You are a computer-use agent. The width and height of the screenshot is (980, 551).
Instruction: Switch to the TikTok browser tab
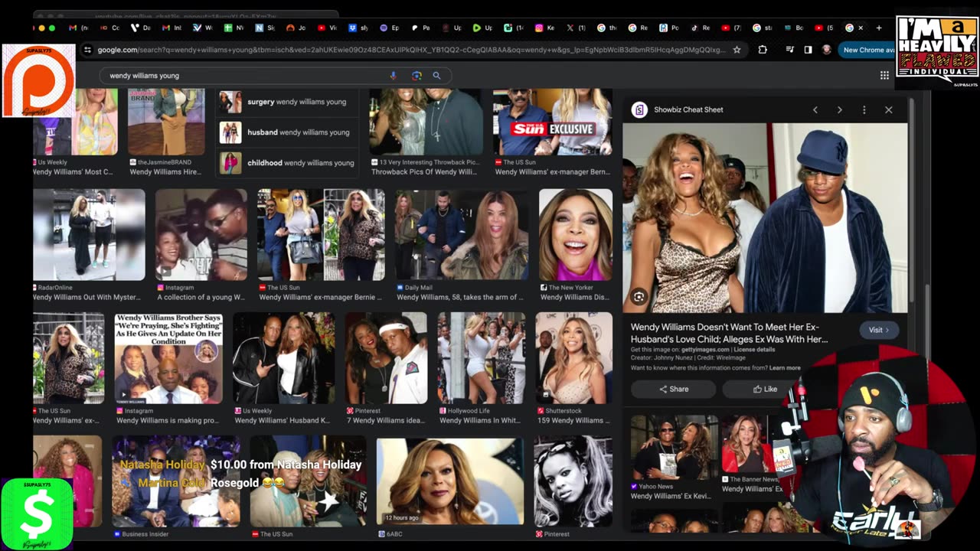click(701, 28)
